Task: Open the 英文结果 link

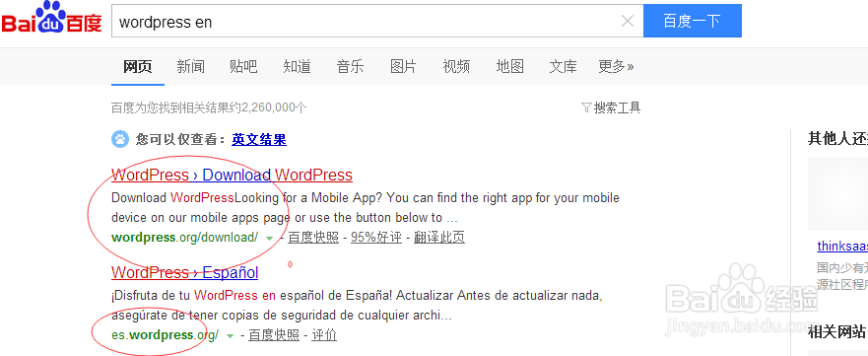Action: point(259,139)
